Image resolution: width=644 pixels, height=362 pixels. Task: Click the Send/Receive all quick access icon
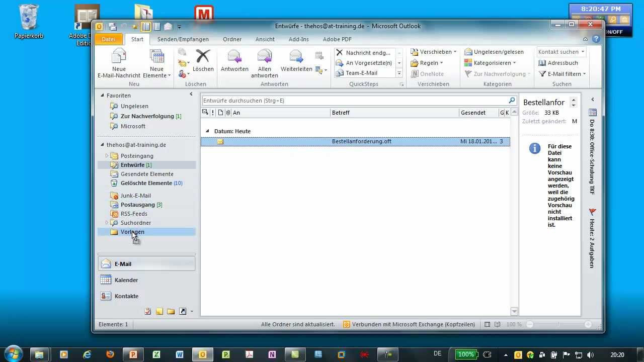113,27
